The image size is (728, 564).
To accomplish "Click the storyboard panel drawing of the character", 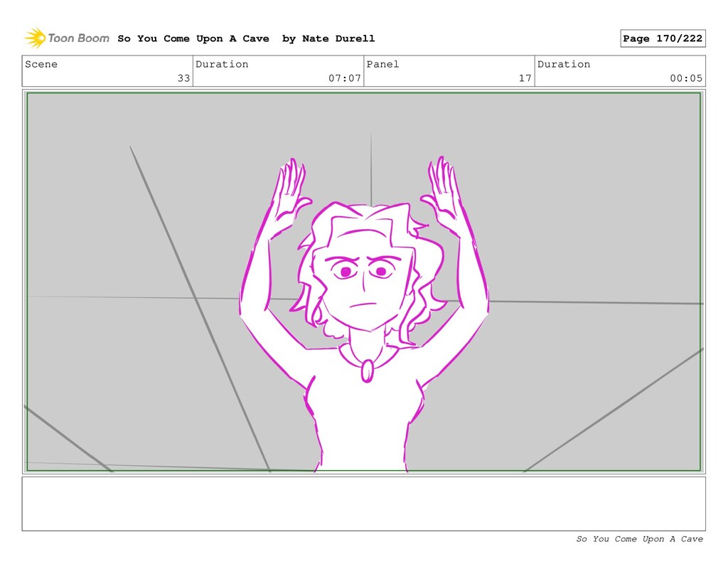I will coord(363,282).
